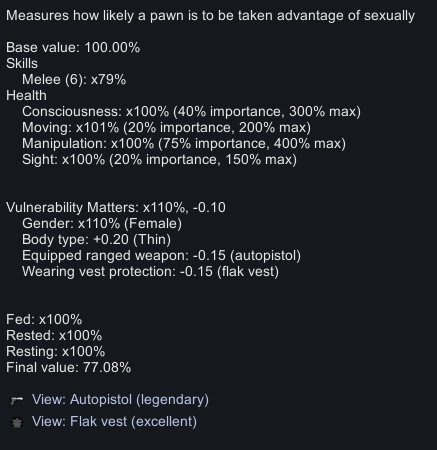Click the Manipulation x100% entry
The image size is (437, 450).
pyautogui.click(x=184, y=144)
